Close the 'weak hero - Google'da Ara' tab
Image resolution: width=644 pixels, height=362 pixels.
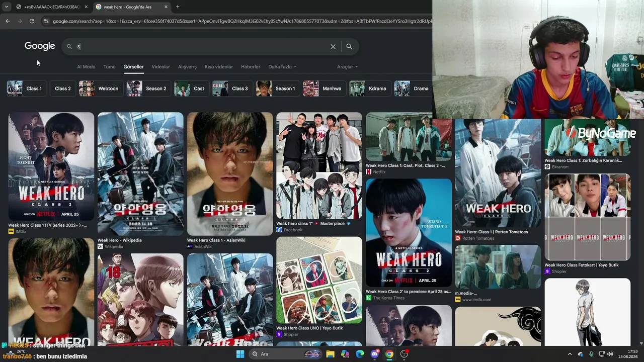click(x=167, y=7)
